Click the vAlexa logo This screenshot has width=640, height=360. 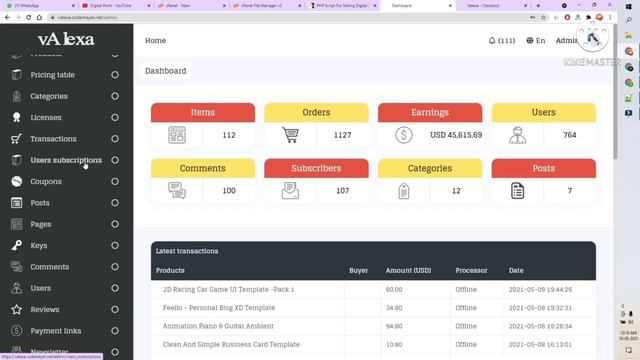coord(66,39)
